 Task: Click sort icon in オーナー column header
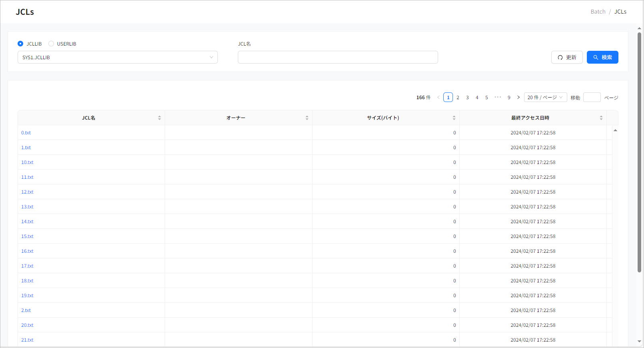307,118
